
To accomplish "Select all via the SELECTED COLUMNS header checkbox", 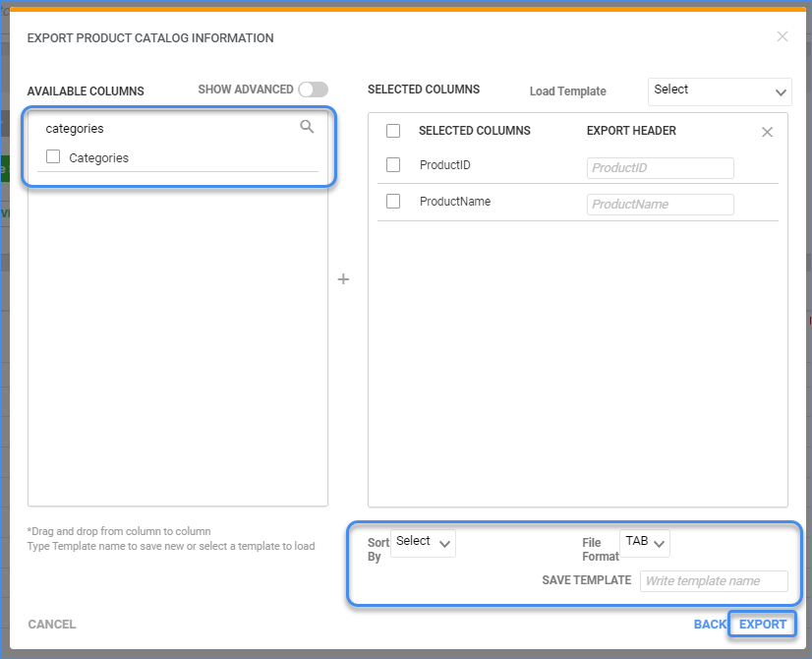I will [x=393, y=130].
